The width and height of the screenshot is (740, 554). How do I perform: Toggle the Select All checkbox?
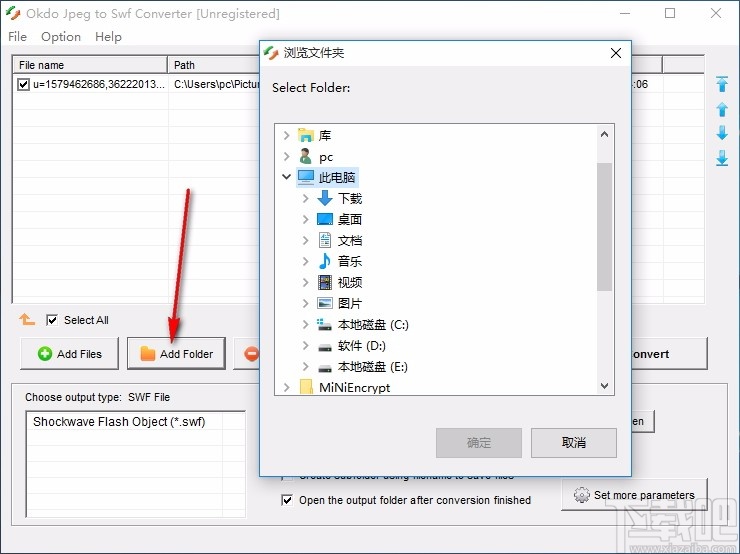[x=52, y=320]
